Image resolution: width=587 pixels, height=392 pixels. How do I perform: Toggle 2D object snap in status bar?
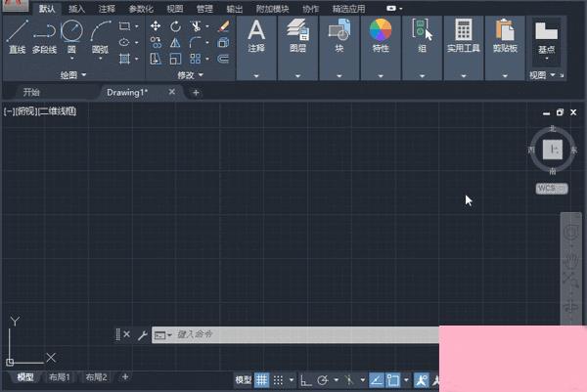pos(393,380)
